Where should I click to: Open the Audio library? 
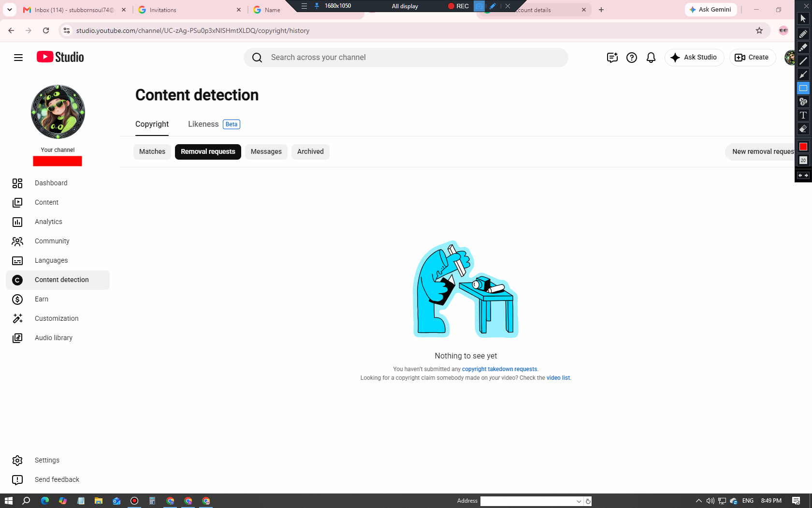pyautogui.click(x=58, y=338)
